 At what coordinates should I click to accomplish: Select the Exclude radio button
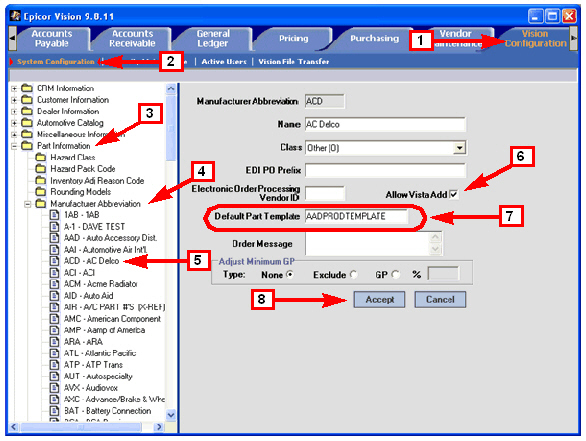353,275
